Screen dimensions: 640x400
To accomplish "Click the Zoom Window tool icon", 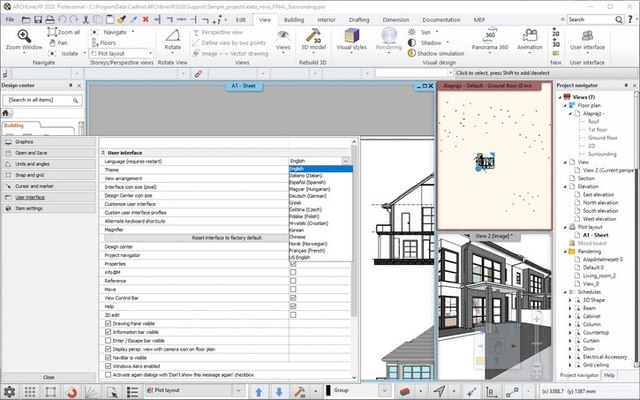I will [x=24, y=35].
